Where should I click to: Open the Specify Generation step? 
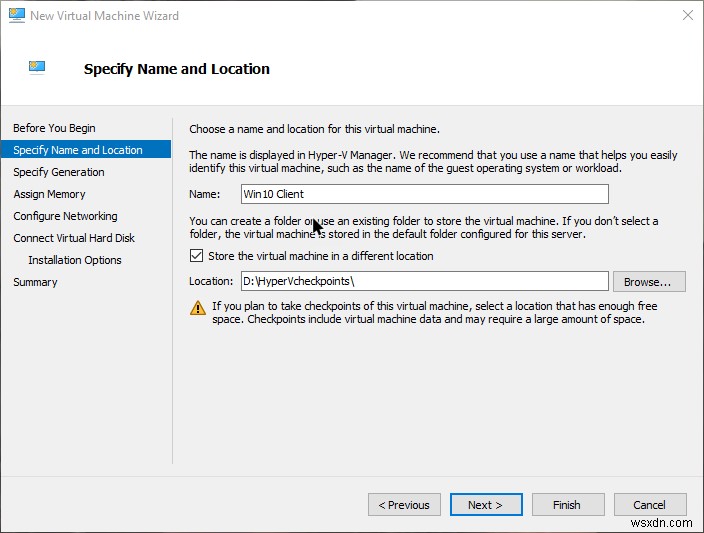tap(59, 172)
